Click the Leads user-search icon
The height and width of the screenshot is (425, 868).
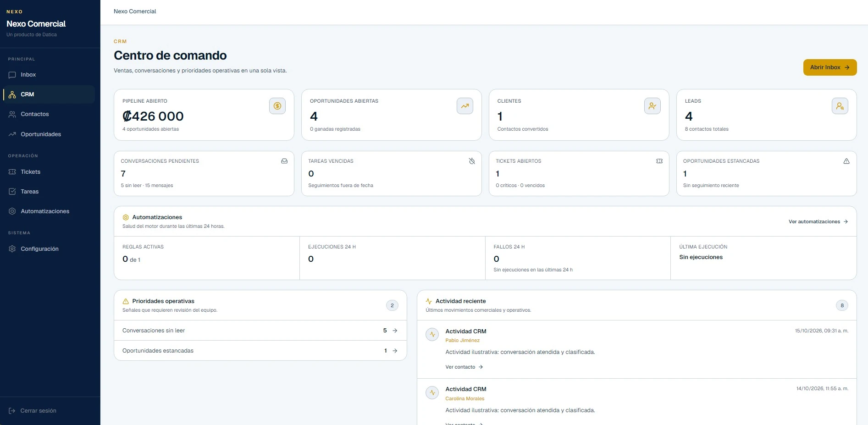point(840,106)
